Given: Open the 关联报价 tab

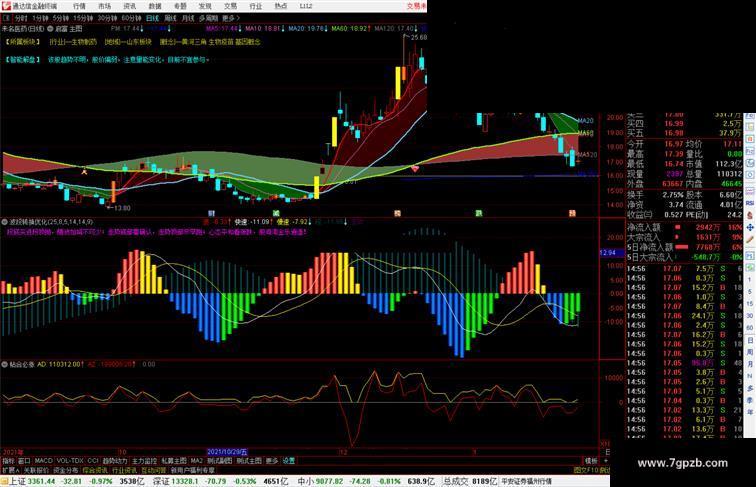Looking at the screenshot, I should pos(36,470).
